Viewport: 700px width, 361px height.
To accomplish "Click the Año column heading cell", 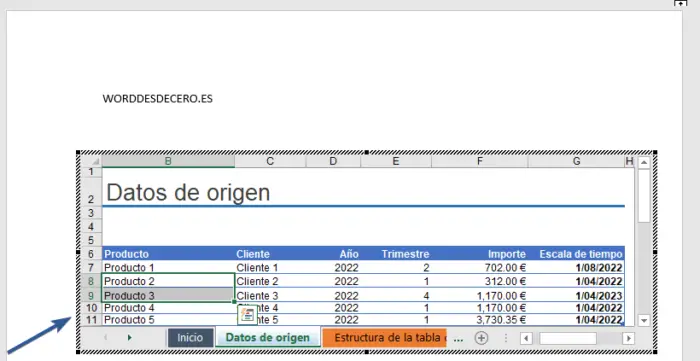I will [x=333, y=254].
